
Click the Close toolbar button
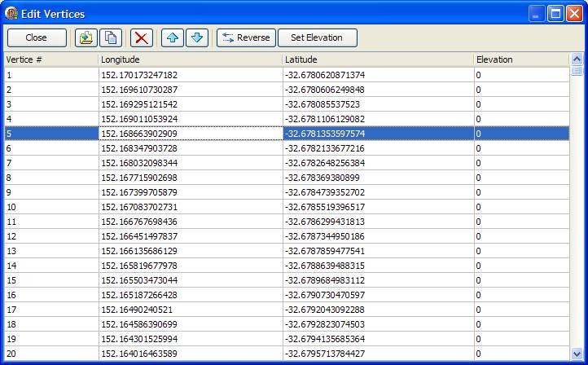[x=37, y=37]
